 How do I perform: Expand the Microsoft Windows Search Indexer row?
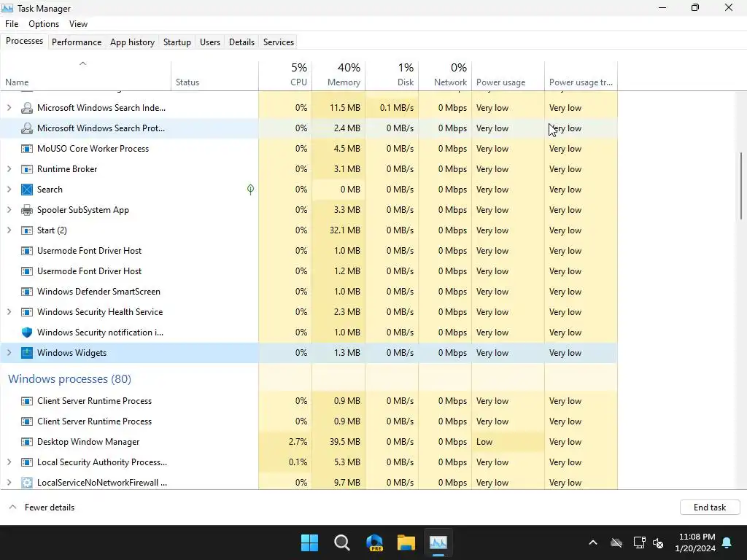coord(9,108)
